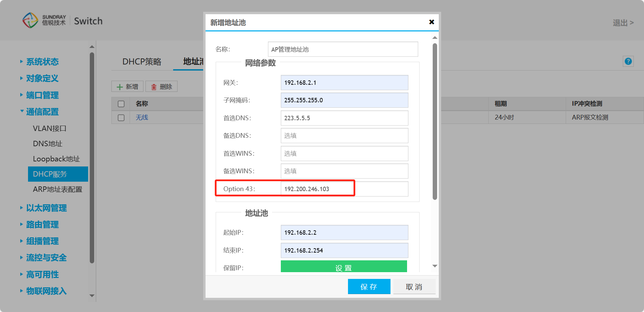The width and height of the screenshot is (644, 312).
Task: Collapse the 通信配置 menu
Action: point(42,112)
